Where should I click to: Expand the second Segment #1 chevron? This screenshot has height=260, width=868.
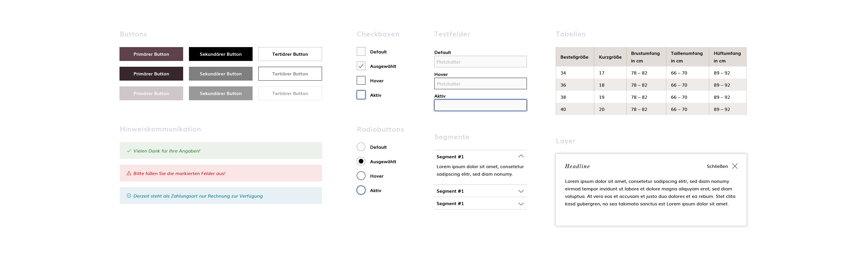[x=521, y=191]
